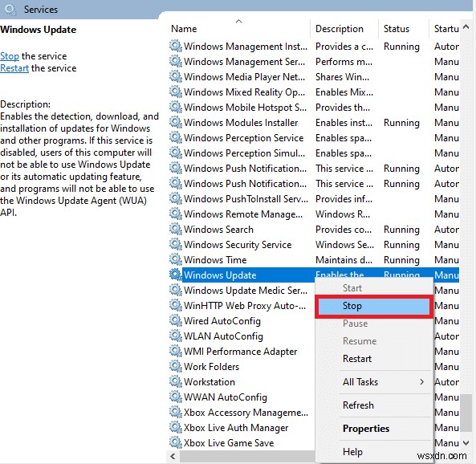This screenshot has height=464, width=476.
Task: Click 'Maintains d...' description of Windows Time
Action: click(344, 260)
